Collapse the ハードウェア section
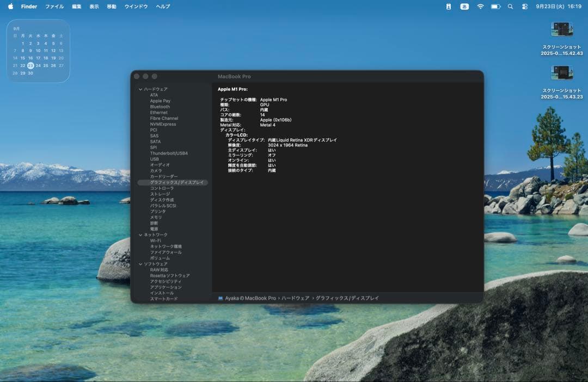Image resolution: width=588 pixels, height=382 pixels. point(140,89)
